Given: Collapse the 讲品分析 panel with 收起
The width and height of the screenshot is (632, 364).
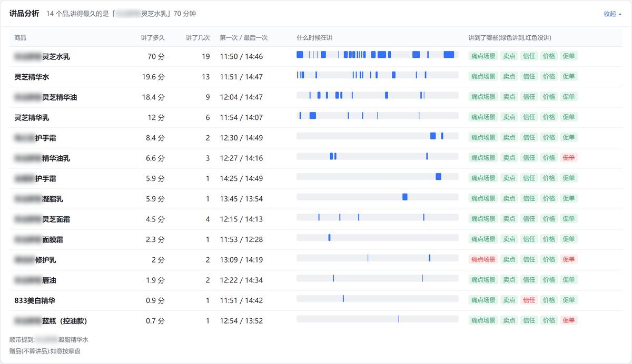Looking at the screenshot, I should click(612, 14).
